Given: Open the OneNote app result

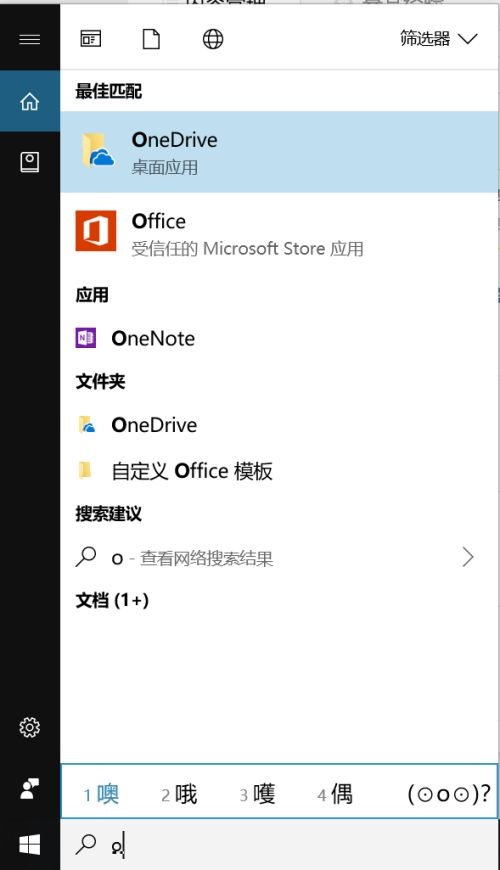Looking at the screenshot, I should pyautogui.click(x=279, y=338).
